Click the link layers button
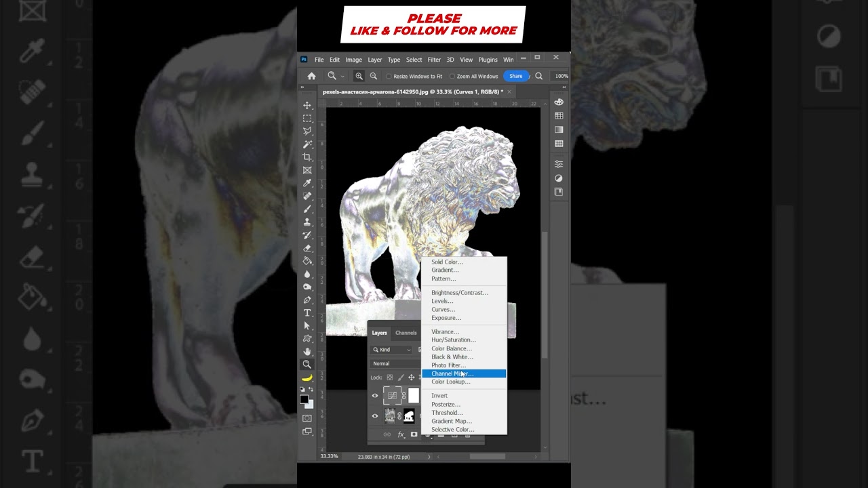Screen dimensions: 868x488 [x=387, y=434]
